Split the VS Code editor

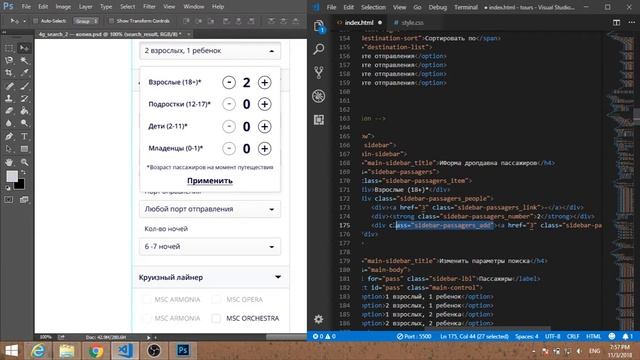(x=616, y=22)
